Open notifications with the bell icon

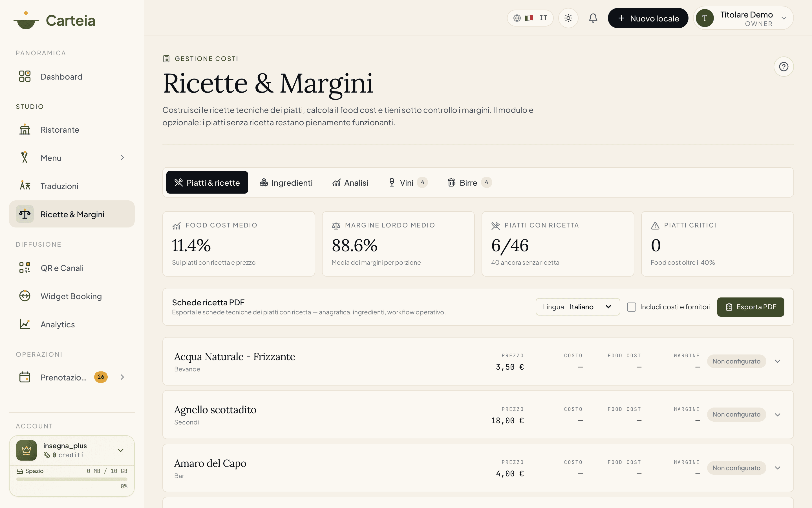pyautogui.click(x=593, y=18)
